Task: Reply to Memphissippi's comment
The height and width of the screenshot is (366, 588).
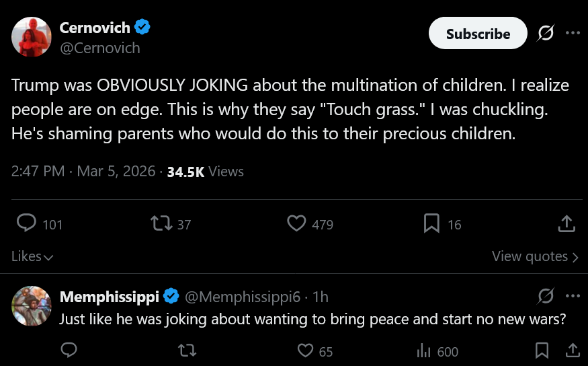Action: tap(69, 350)
